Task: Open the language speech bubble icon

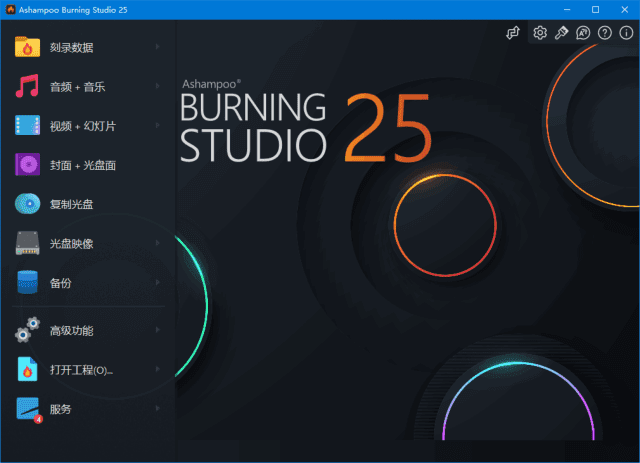Action: click(x=583, y=33)
